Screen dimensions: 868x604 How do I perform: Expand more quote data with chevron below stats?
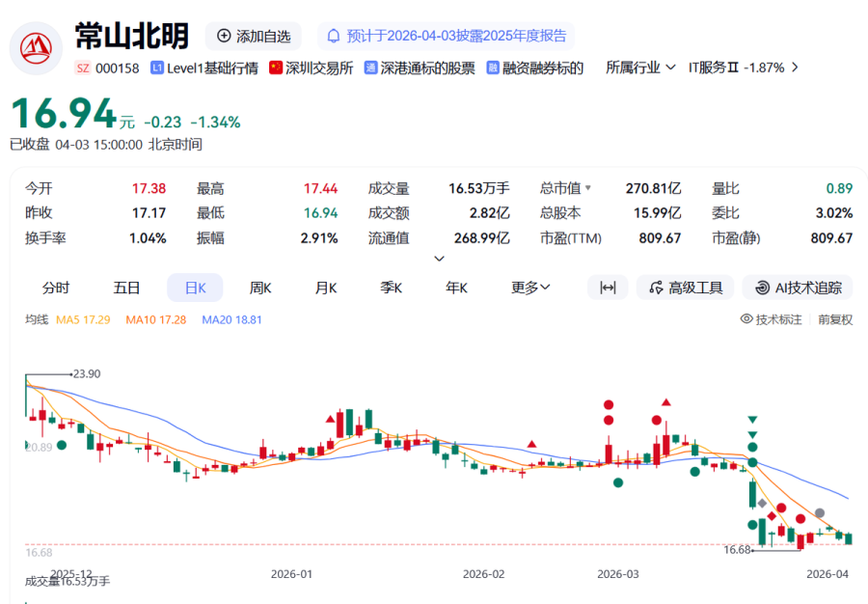click(439, 259)
